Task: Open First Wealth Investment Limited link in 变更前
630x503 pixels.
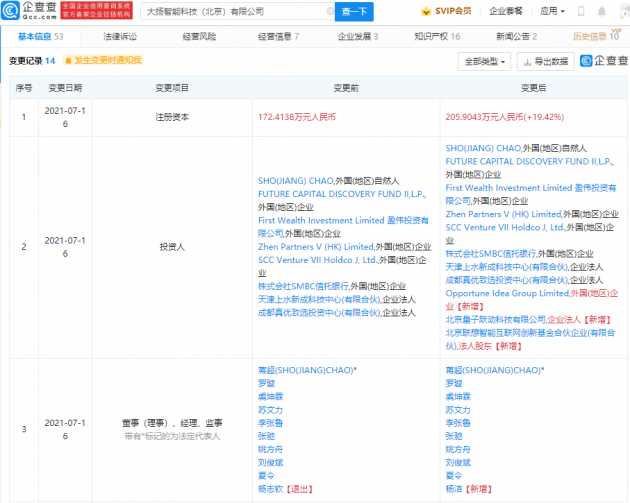Action: 343,227
